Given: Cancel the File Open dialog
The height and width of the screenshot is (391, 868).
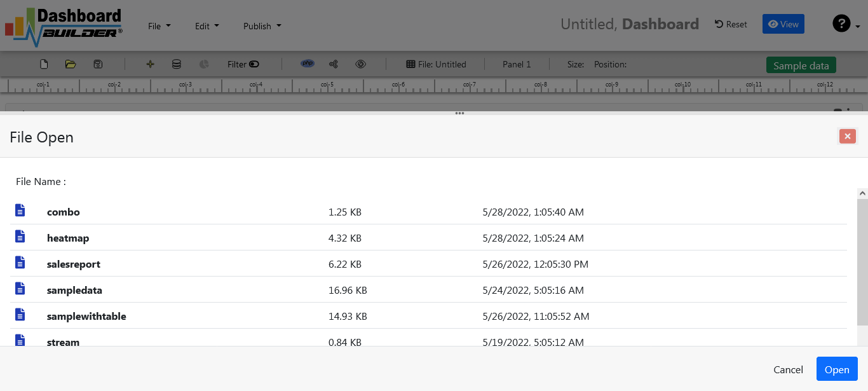Looking at the screenshot, I should [x=788, y=369].
